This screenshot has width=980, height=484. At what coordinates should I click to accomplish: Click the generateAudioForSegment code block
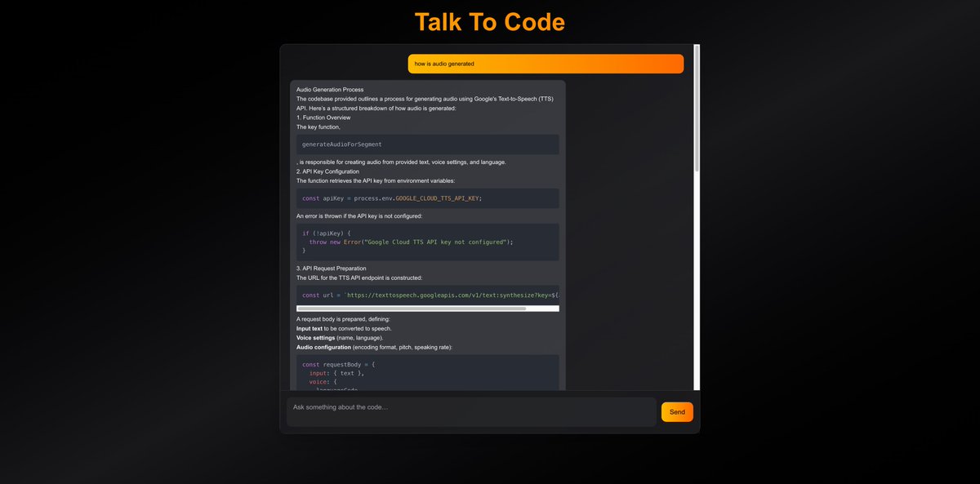[428, 144]
